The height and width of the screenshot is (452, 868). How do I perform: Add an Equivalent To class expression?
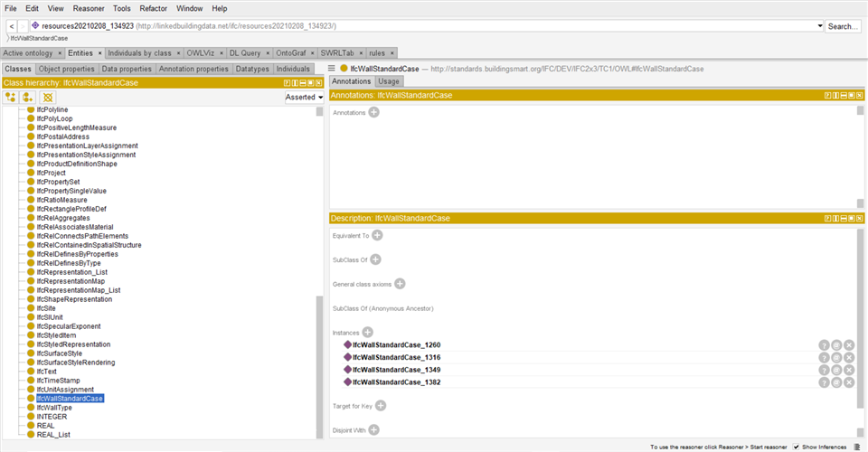[x=378, y=235]
